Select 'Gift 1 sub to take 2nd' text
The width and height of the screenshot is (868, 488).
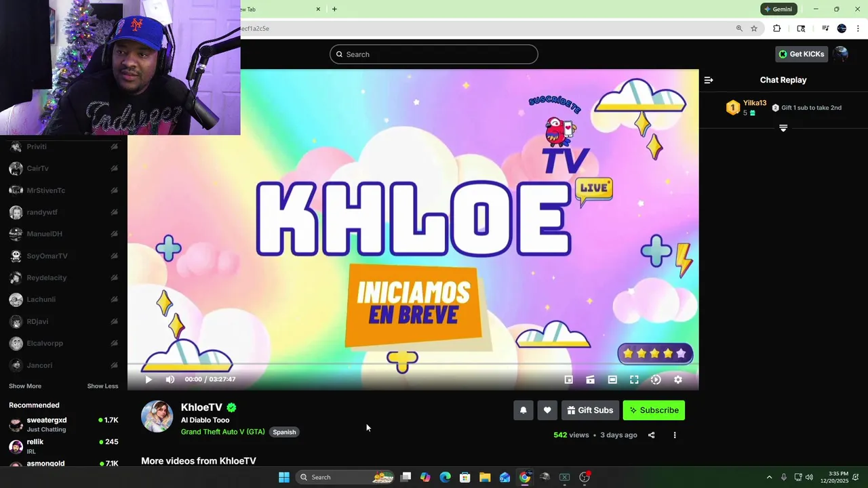[x=811, y=108]
